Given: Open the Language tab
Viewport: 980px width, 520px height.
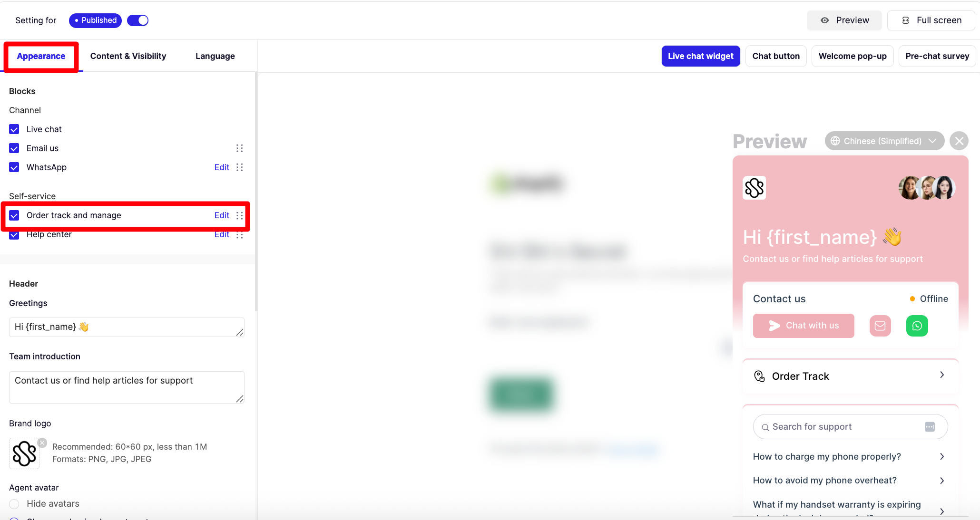Looking at the screenshot, I should tap(215, 56).
